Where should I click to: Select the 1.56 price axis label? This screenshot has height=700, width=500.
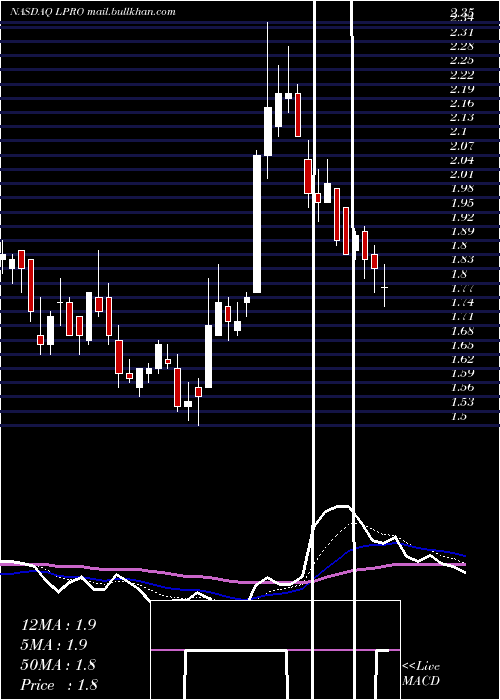coord(462,388)
